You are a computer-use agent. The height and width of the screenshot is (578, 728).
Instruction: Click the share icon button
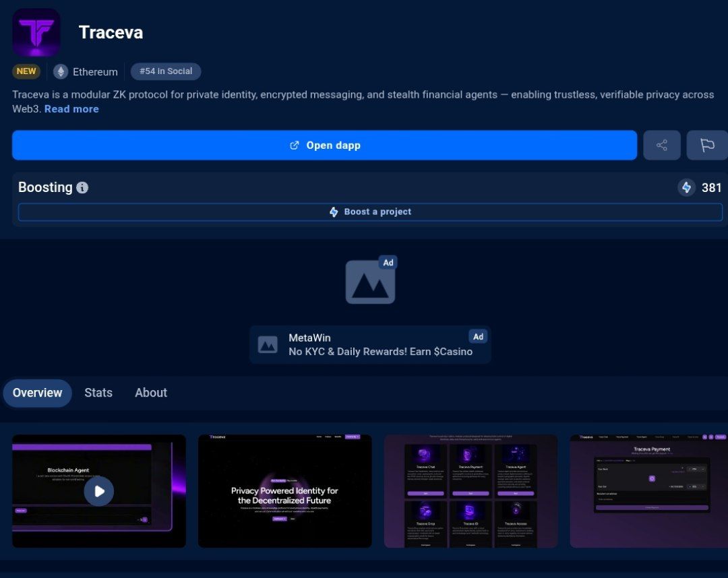point(662,146)
